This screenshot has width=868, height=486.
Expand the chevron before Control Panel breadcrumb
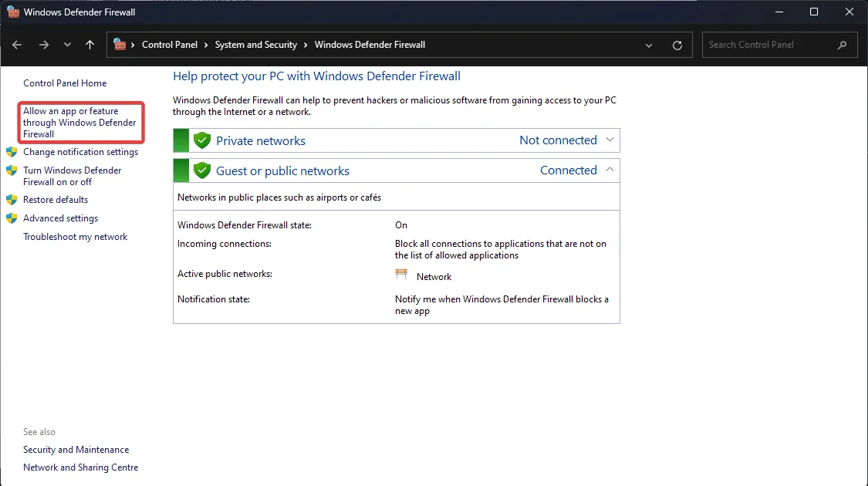tap(133, 45)
